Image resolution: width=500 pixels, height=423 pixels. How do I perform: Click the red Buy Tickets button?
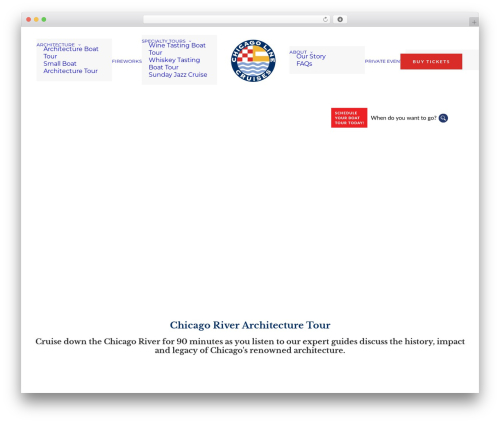pos(431,62)
